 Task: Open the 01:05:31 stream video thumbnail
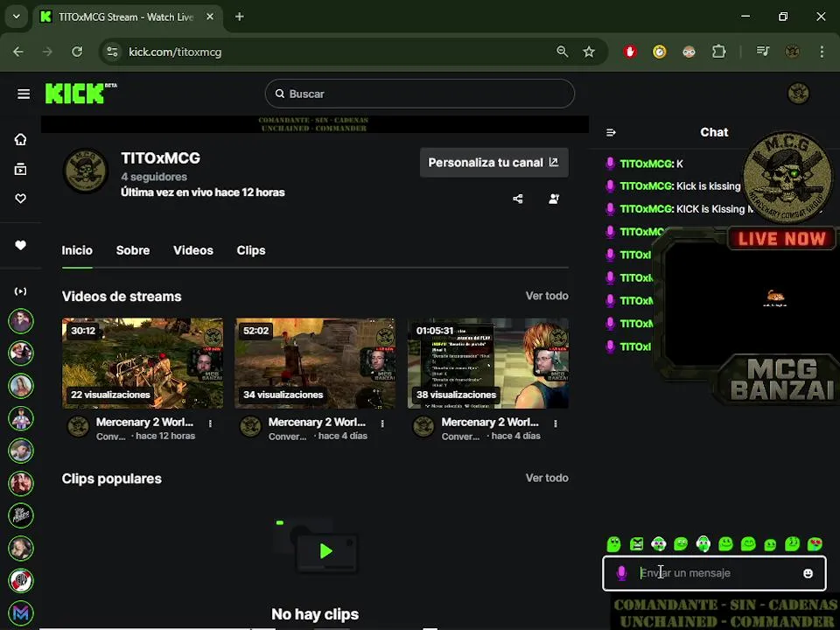[x=488, y=363]
